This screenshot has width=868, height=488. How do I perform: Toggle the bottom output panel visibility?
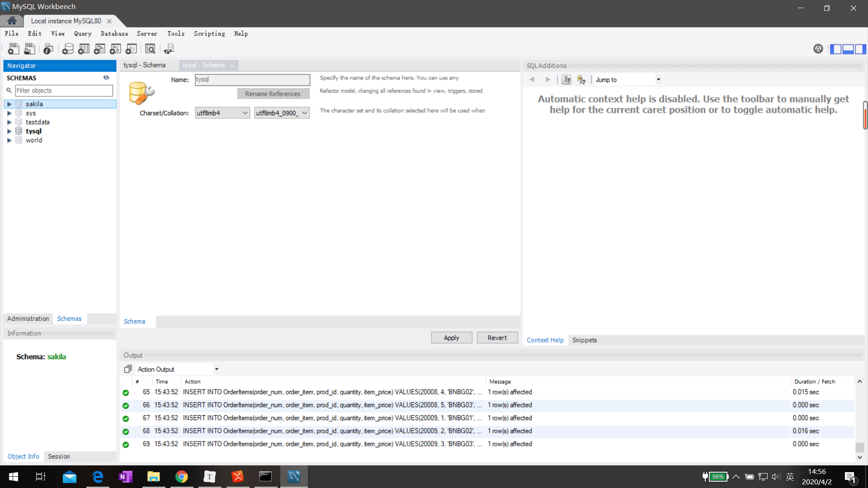click(x=848, y=49)
